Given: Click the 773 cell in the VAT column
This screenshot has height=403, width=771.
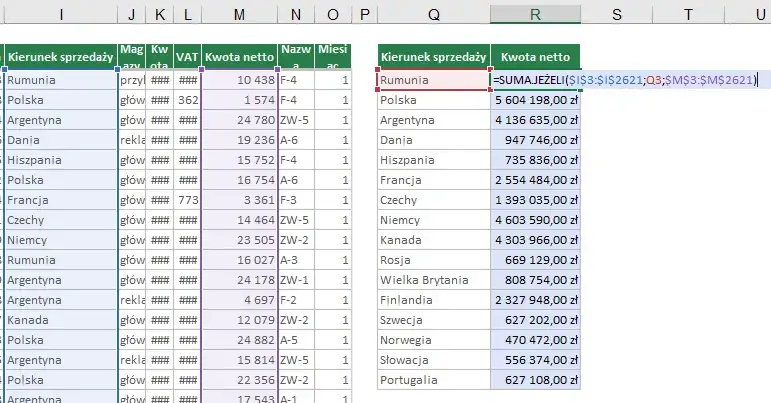Looking at the screenshot, I should click(187, 200).
